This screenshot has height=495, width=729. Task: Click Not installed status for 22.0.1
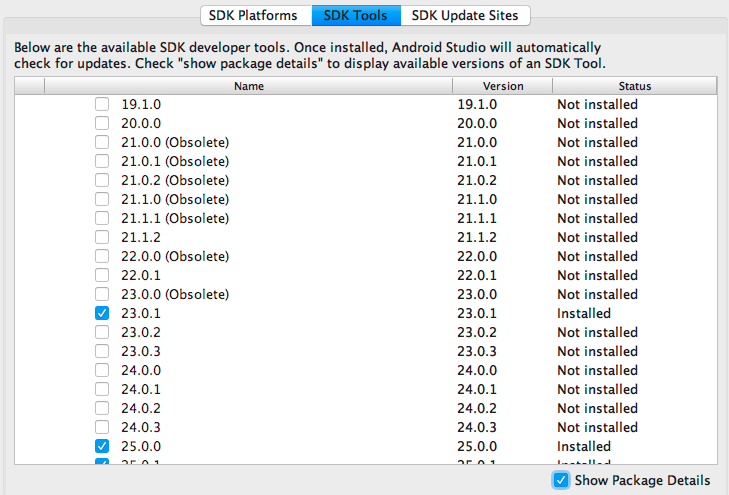click(597, 276)
